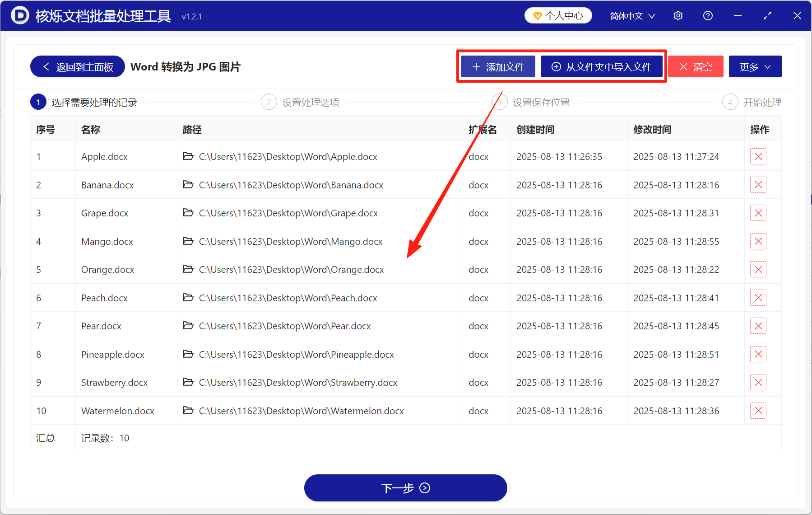Open the 更多 dropdown menu
Viewport: 812px width, 515px height.
pyautogui.click(x=755, y=66)
